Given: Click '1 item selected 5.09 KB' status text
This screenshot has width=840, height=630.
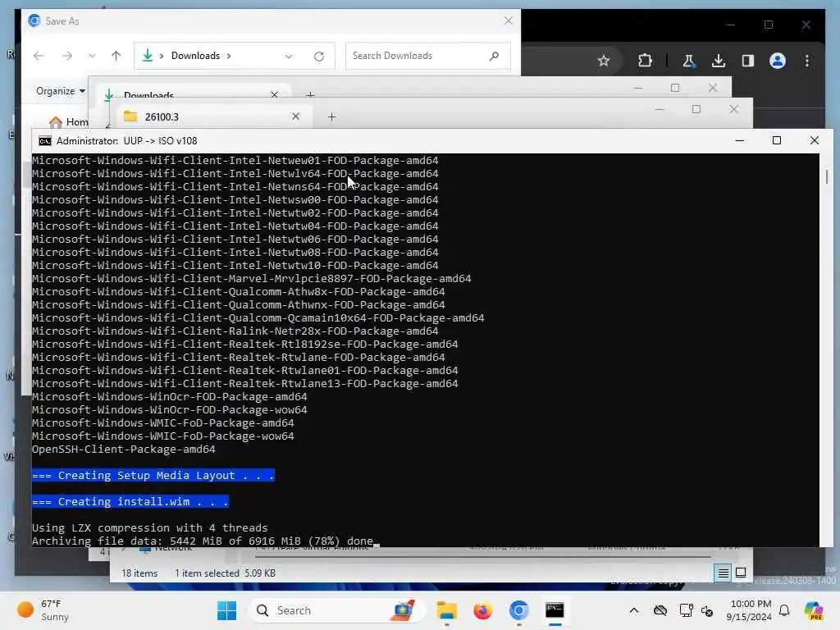Looking at the screenshot, I should (x=225, y=573).
